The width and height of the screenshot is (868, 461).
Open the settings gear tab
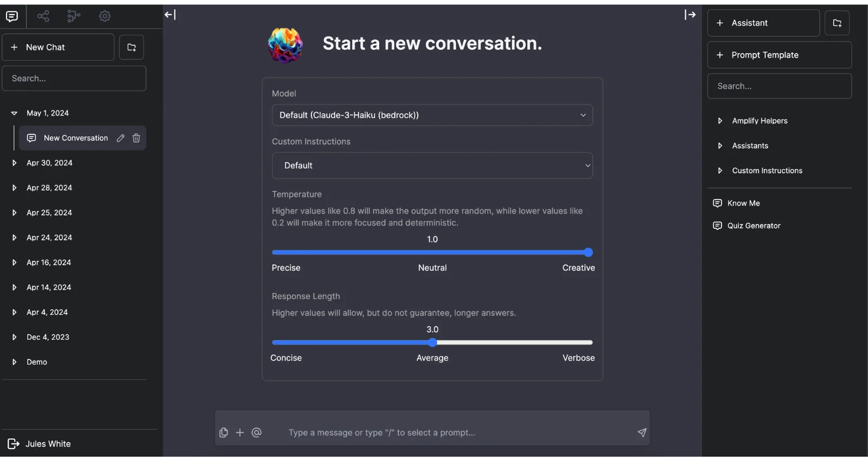coord(105,16)
